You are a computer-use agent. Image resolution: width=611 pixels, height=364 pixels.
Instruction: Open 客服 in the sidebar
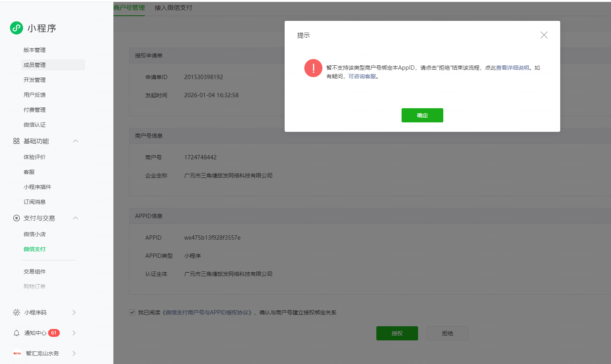29,172
